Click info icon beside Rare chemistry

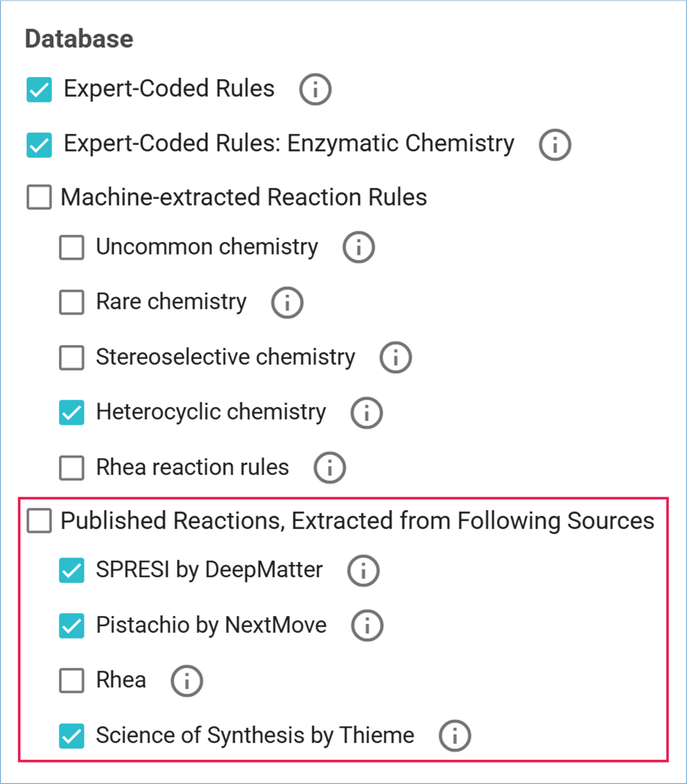(287, 302)
